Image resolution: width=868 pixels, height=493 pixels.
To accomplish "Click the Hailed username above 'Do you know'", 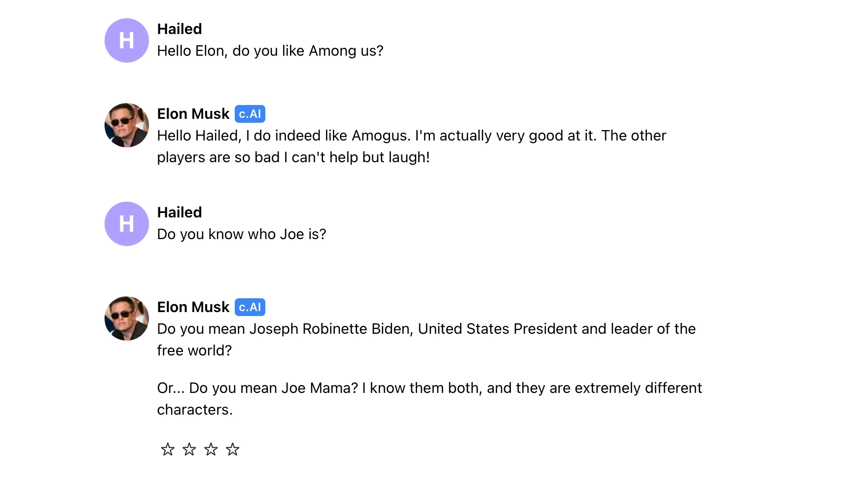I will coord(180,212).
